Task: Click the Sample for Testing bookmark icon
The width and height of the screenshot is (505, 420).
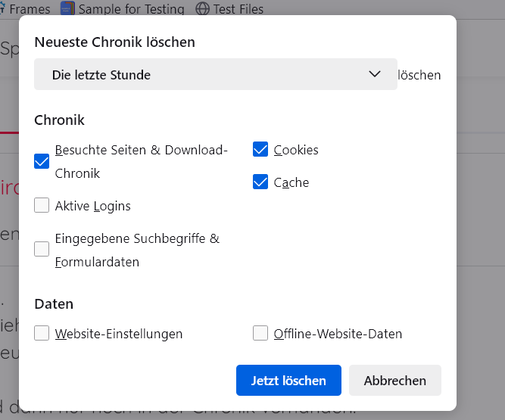Action: [68, 9]
